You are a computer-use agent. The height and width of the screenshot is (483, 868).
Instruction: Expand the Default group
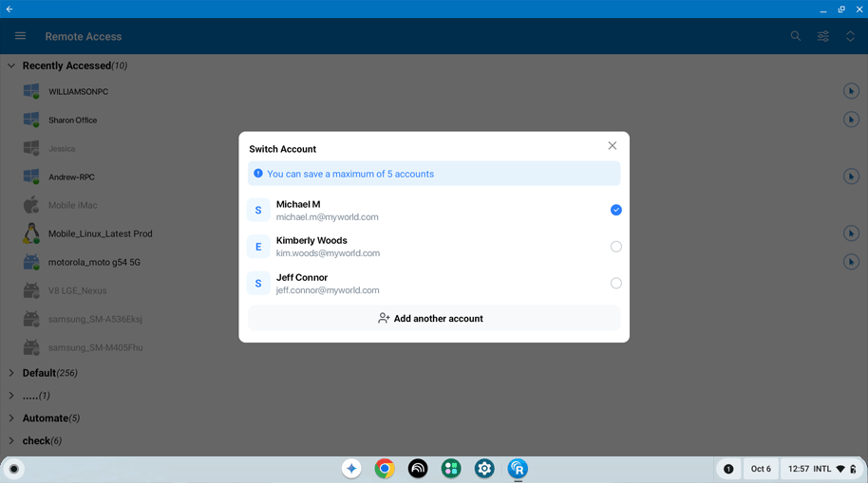[x=11, y=373]
